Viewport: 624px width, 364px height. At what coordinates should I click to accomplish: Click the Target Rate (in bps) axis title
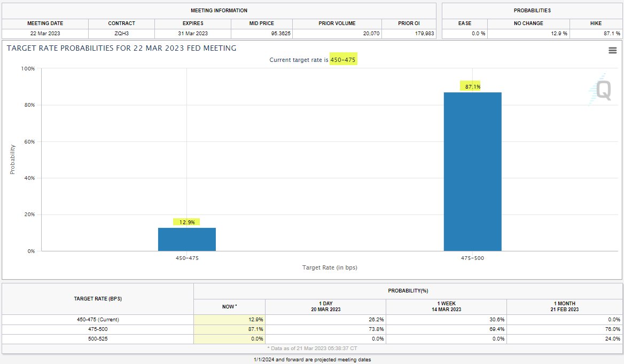330,267
